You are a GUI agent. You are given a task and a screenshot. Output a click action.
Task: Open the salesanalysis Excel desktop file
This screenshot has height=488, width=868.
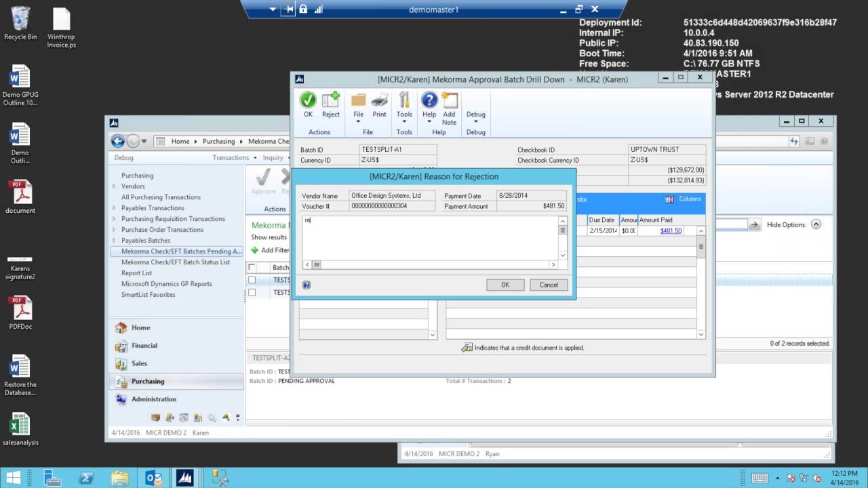click(x=20, y=430)
